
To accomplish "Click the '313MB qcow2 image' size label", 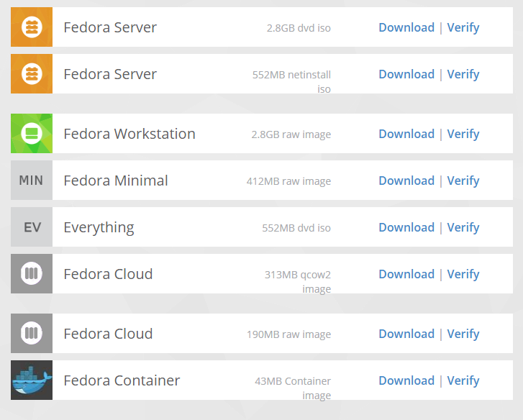I will click(298, 282).
